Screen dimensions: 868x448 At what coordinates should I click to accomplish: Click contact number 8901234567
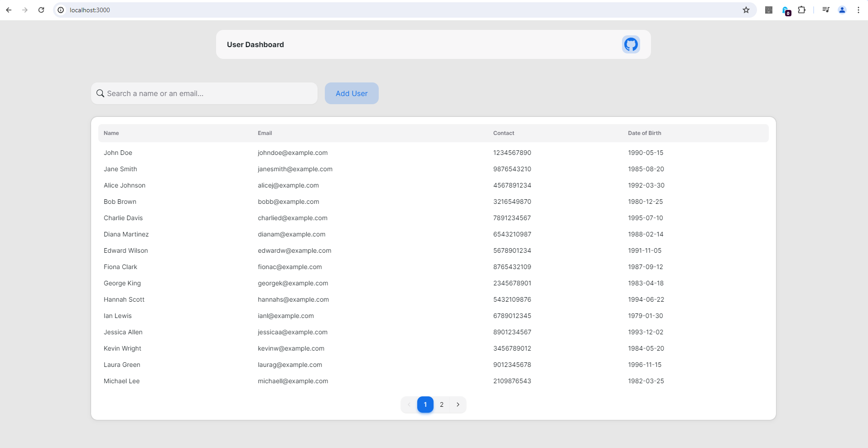coord(512,332)
